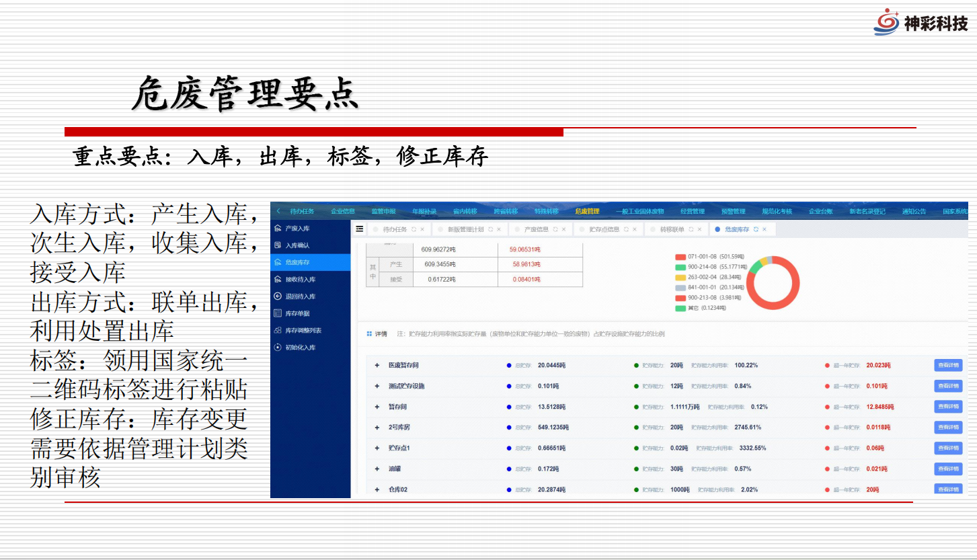This screenshot has height=560, width=977.
Task: Expand the 油罐 storage row
Action: [377, 469]
